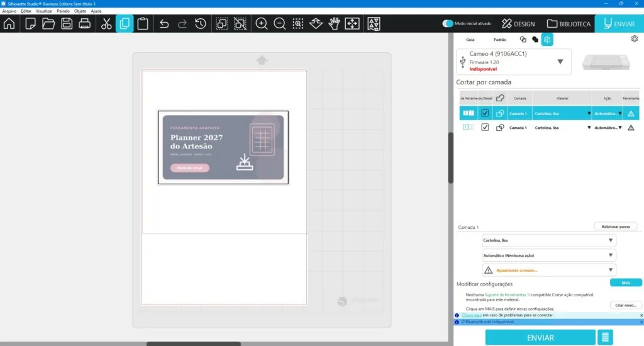Screen dimensions: 644x346
Task: Select the cut by layer icon
Action: (547, 40)
